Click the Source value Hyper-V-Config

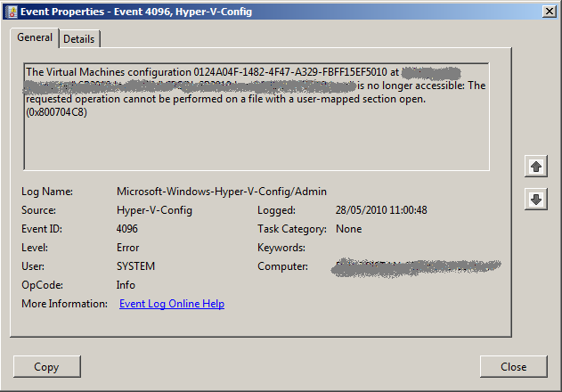point(154,210)
